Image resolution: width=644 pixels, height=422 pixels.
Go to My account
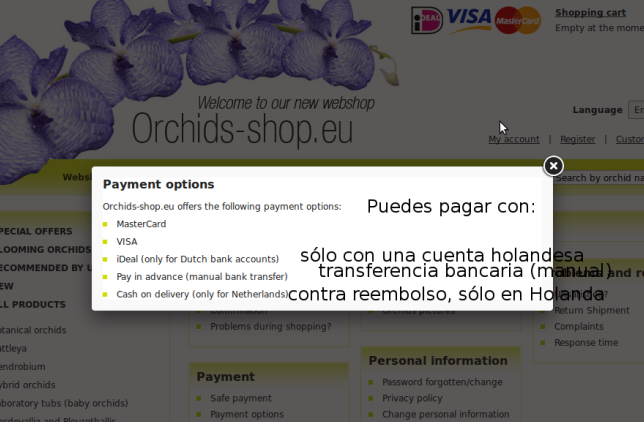(514, 139)
